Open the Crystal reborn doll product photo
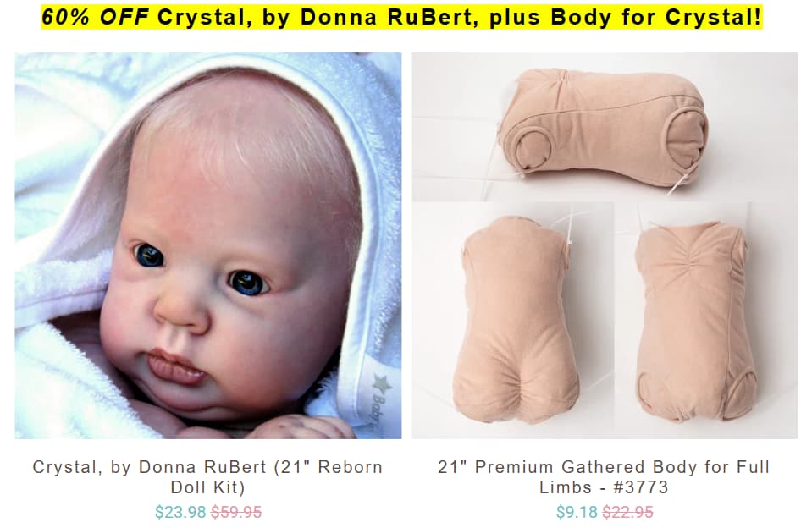This screenshot has width=812, height=528. click(207, 245)
